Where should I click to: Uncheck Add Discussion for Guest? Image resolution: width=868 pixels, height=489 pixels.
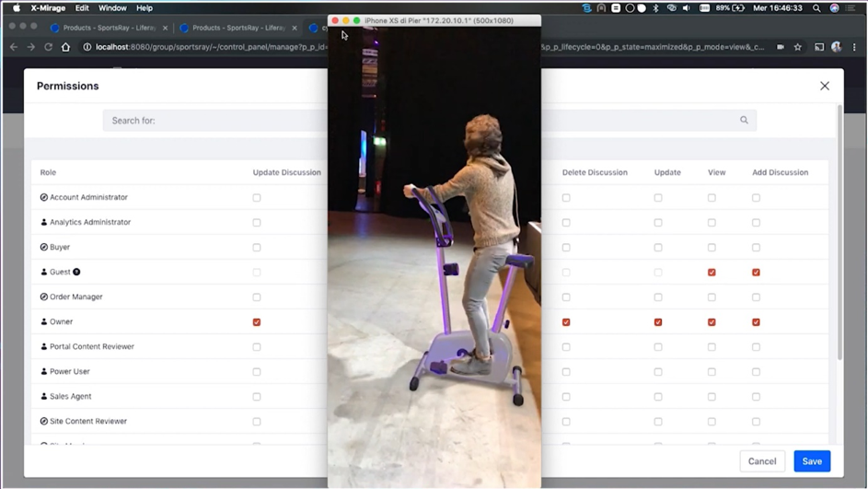coord(757,273)
